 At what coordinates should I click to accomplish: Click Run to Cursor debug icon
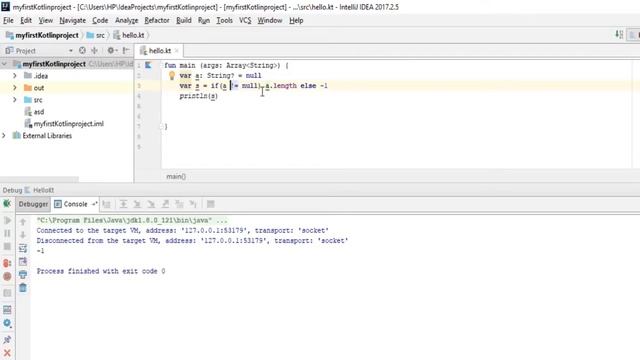tap(193, 204)
